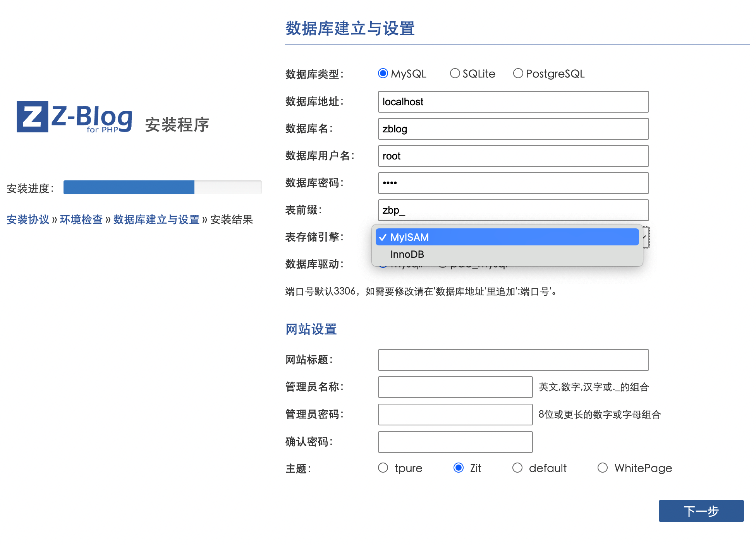The width and height of the screenshot is (756, 545).
Task: Select PostgreSQL database type
Action: tap(518, 73)
